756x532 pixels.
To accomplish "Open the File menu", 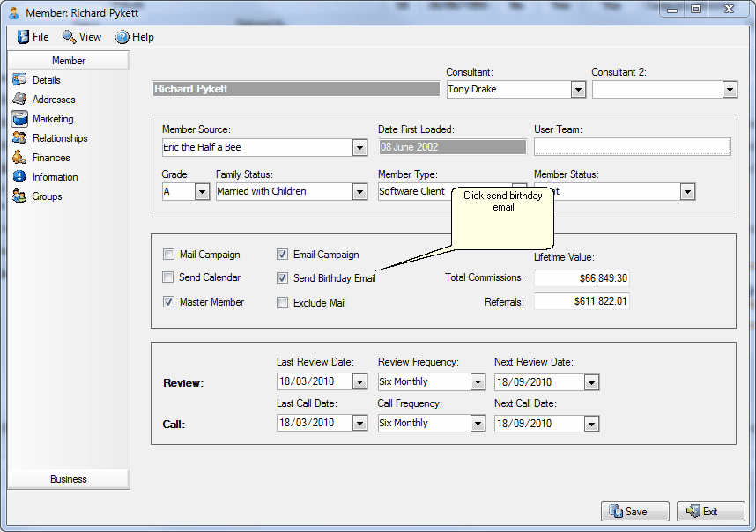I will point(33,37).
